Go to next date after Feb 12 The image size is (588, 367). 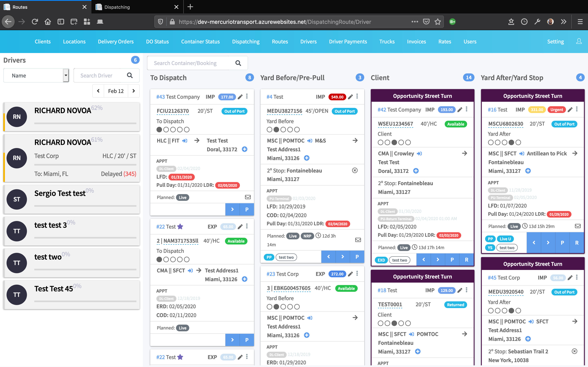click(134, 91)
